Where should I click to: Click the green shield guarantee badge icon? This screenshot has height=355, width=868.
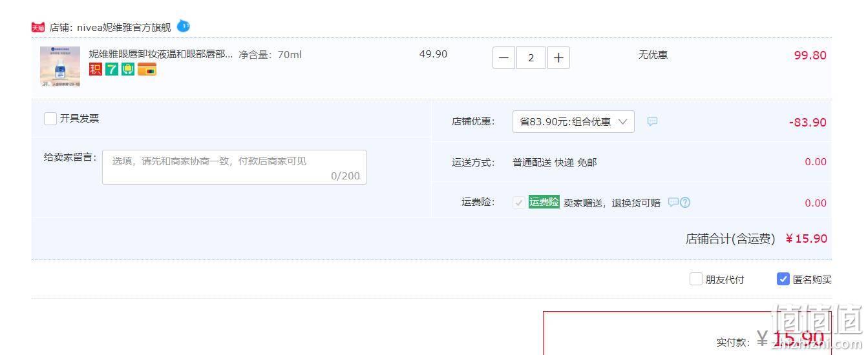[x=128, y=69]
